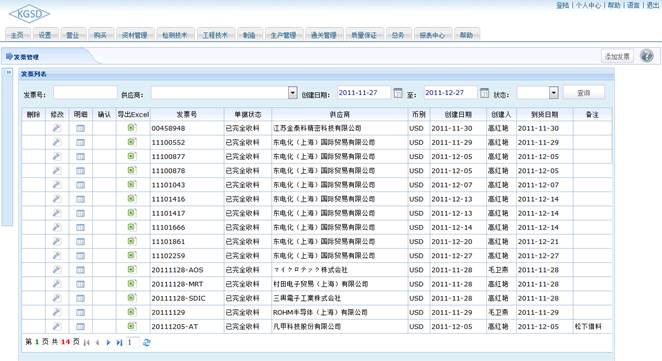The width and height of the screenshot is (662, 361).
Task: Click the start date field 2011-11-27
Action: tap(364, 92)
